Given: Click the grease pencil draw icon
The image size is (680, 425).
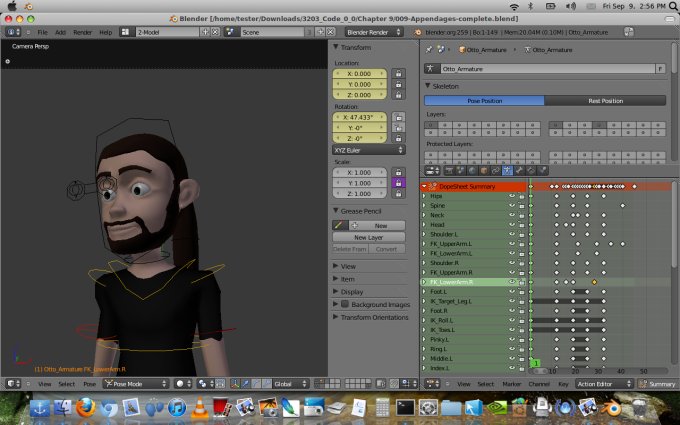Looking at the screenshot, I should [339, 226].
